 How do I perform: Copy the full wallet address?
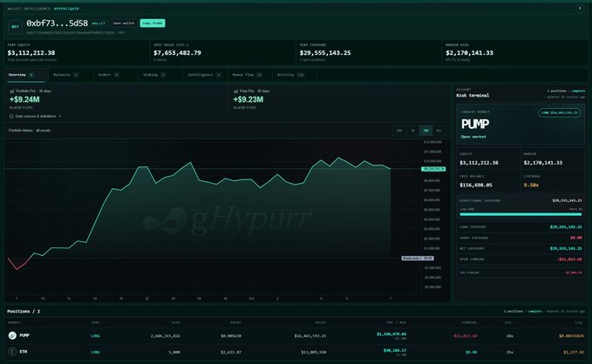click(x=121, y=33)
